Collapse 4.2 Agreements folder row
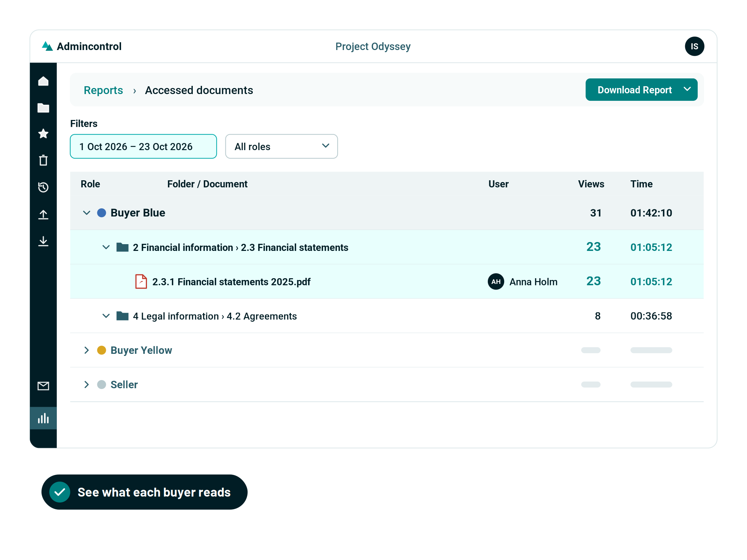Screen dimensions: 747x560 tap(106, 316)
